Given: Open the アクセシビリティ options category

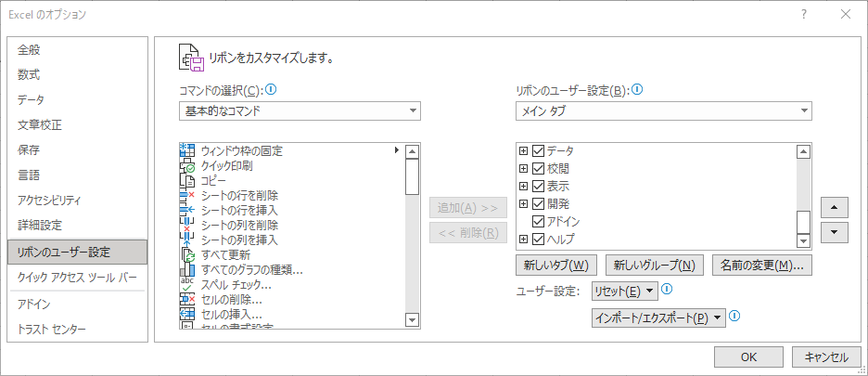Looking at the screenshot, I should (x=78, y=201).
